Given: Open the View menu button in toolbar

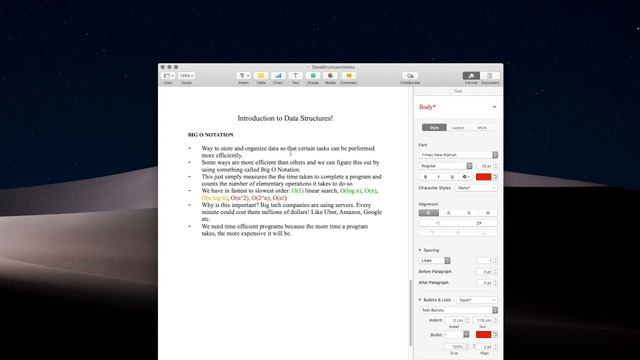Looking at the screenshot, I should coord(168,76).
